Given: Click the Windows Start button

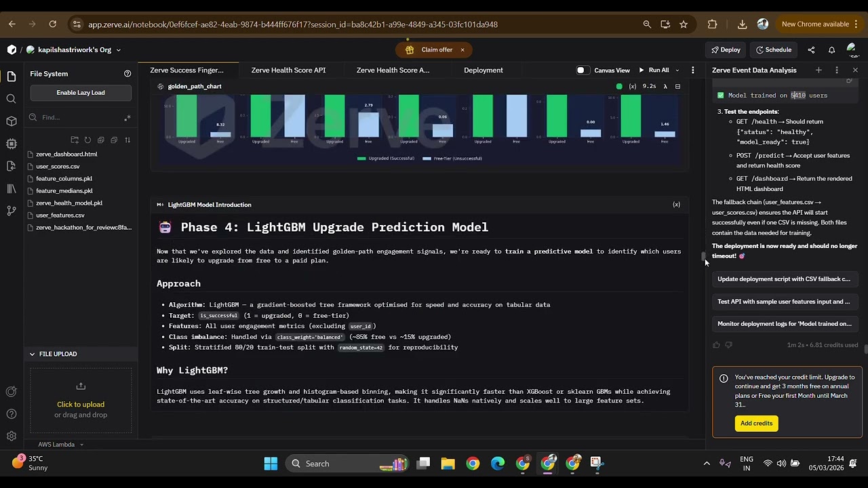Looking at the screenshot, I should pos(271,464).
